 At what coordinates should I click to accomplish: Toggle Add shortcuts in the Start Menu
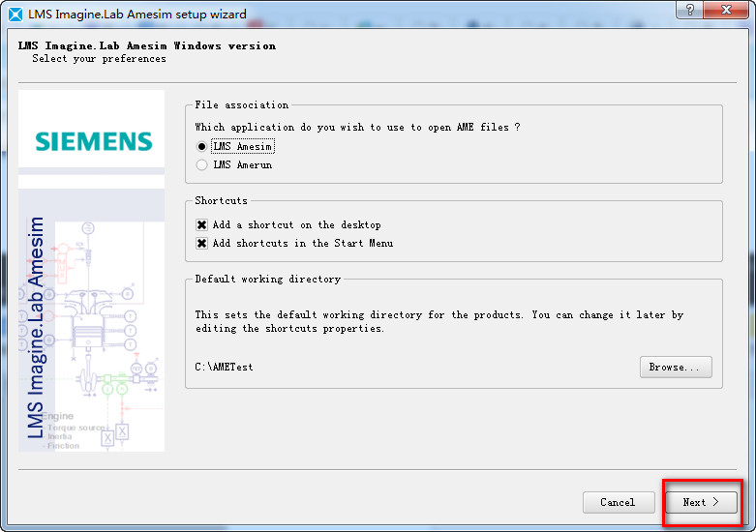pos(294,243)
